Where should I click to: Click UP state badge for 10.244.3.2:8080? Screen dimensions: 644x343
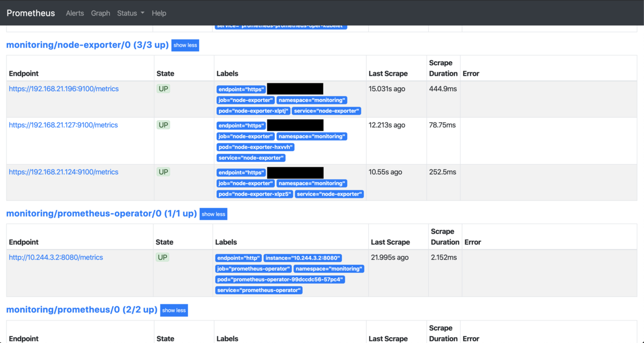[162, 257]
